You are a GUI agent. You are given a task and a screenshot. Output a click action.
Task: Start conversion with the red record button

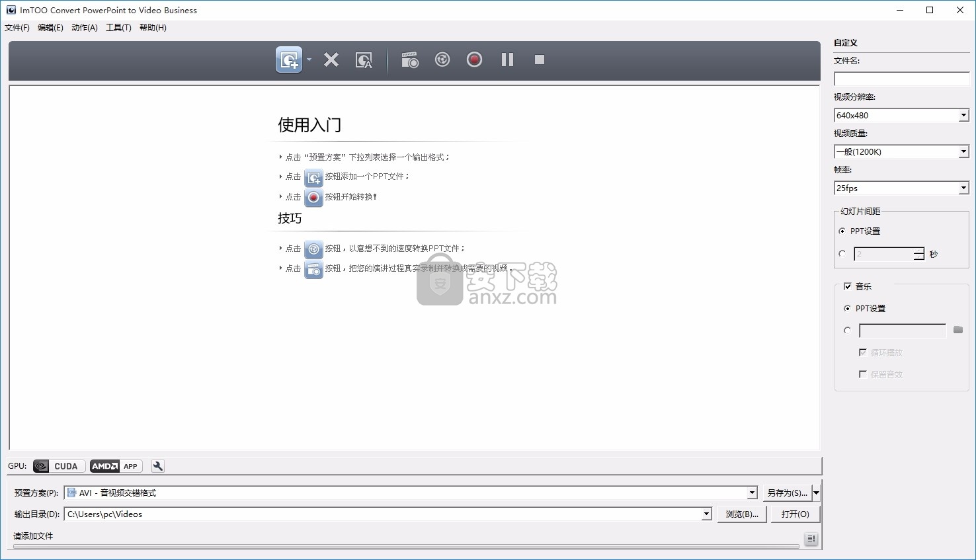474,60
